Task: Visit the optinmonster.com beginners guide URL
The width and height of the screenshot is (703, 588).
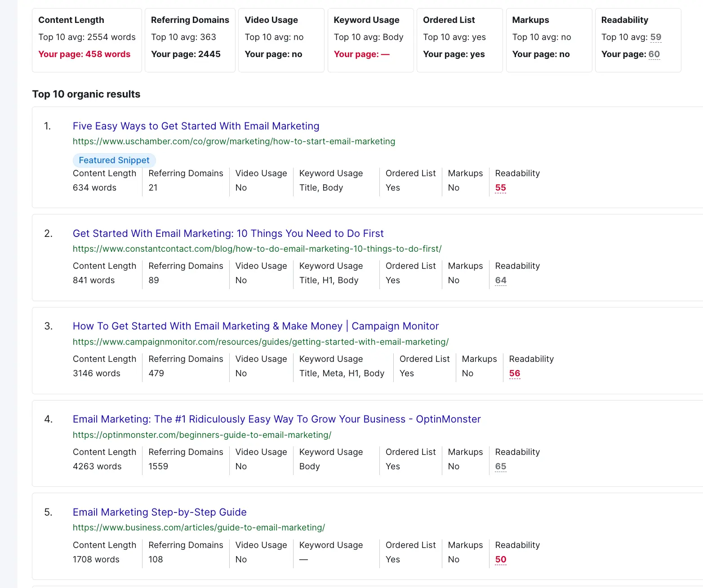Action: coord(202,435)
